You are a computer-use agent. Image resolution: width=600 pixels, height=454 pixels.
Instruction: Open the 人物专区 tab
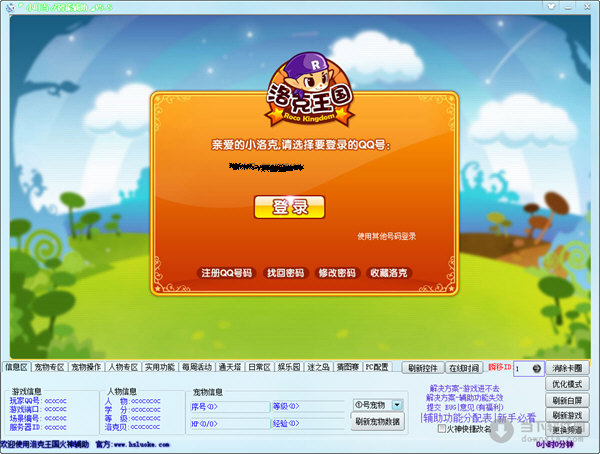123,367
